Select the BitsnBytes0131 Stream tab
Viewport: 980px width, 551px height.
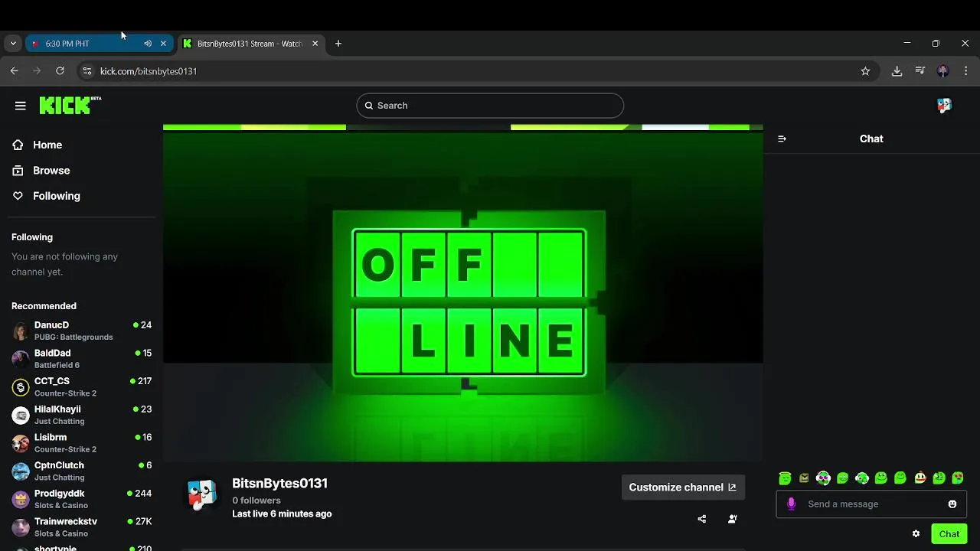251,44
